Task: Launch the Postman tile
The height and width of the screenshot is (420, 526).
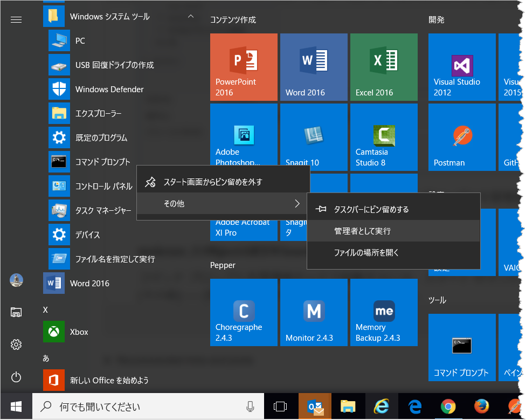Action: [x=462, y=137]
